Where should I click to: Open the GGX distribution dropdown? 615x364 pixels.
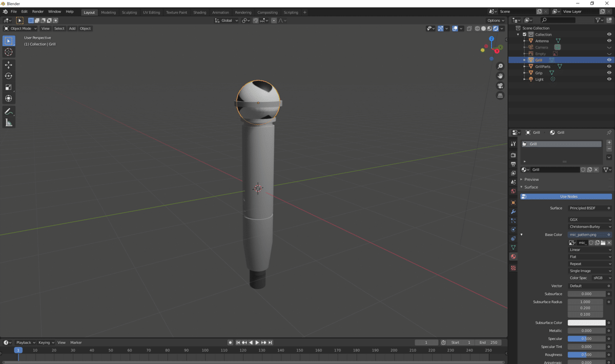pyautogui.click(x=589, y=220)
